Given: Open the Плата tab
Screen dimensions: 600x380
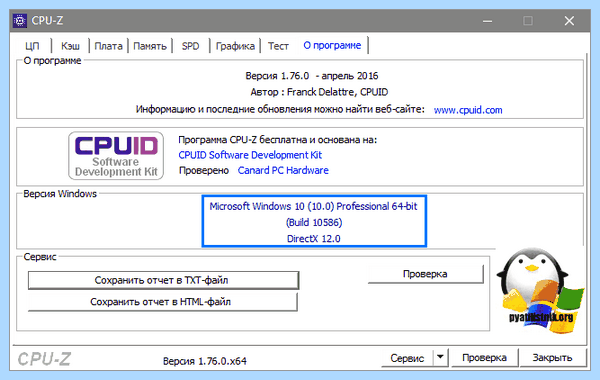Looking at the screenshot, I should 108,46.
